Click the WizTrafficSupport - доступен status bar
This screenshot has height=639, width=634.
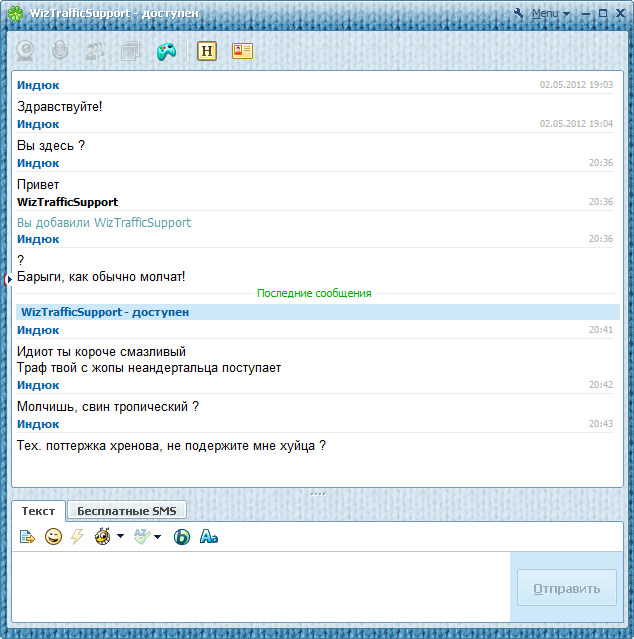pos(318,312)
